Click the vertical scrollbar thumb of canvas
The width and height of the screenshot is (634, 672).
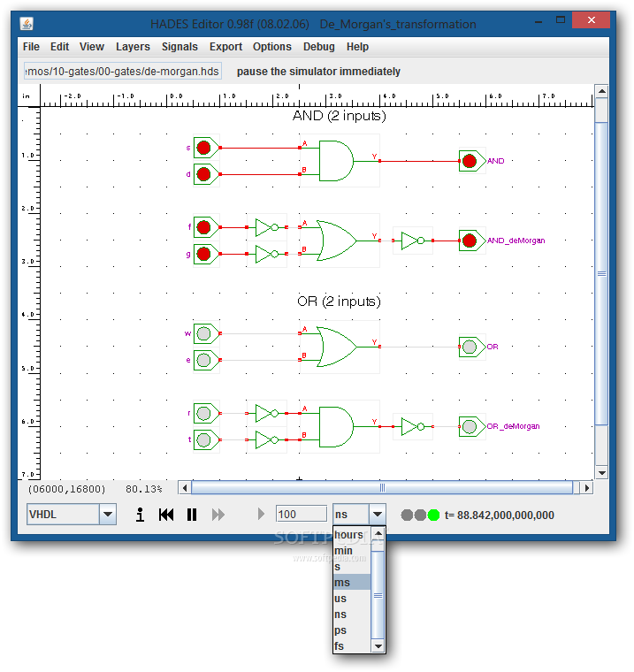click(601, 273)
